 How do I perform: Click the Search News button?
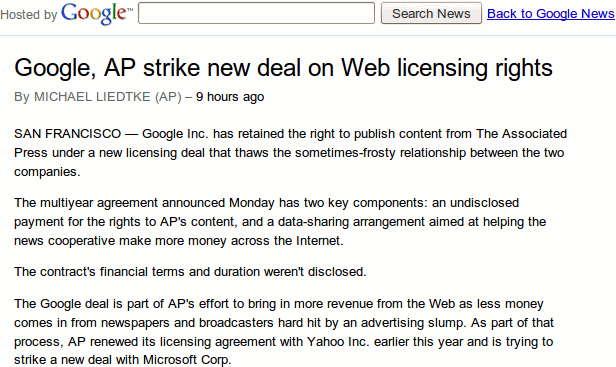point(431,13)
